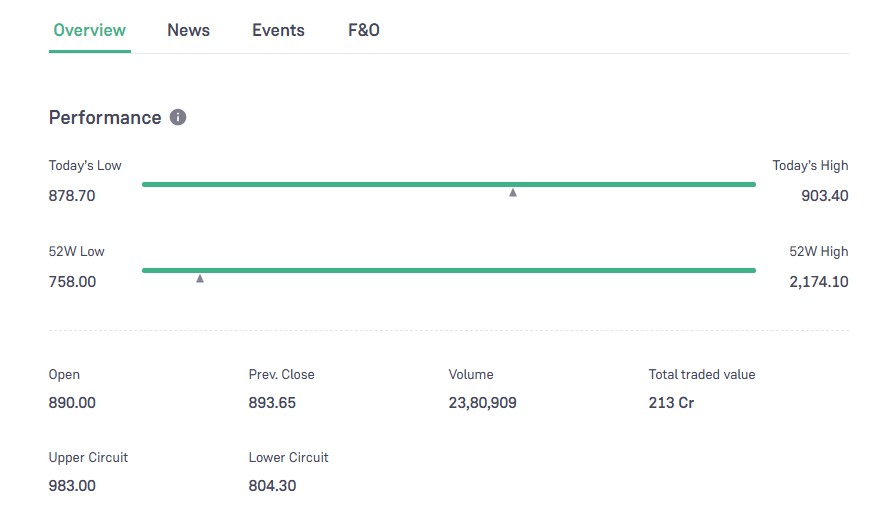Image resolution: width=876 pixels, height=512 pixels.
Task: Click the 983.00 upper circuit value
Action: click(x=72, y=486)
